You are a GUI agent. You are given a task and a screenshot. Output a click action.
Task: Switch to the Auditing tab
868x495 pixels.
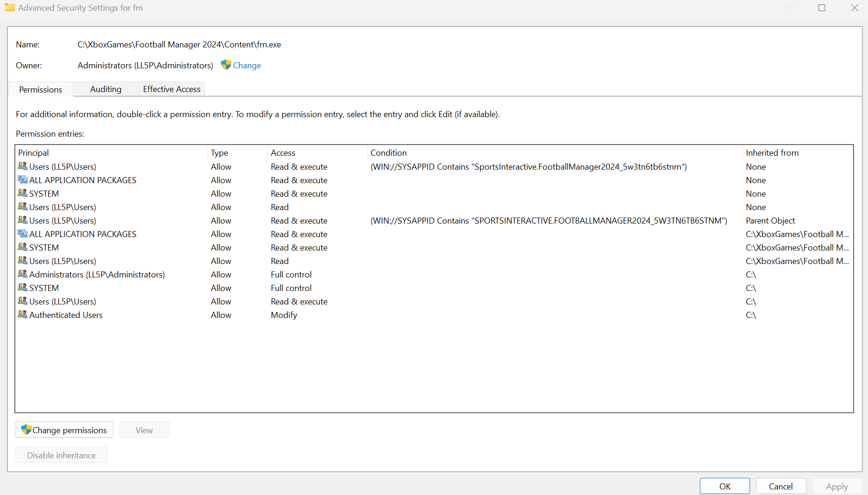(106, 89)
